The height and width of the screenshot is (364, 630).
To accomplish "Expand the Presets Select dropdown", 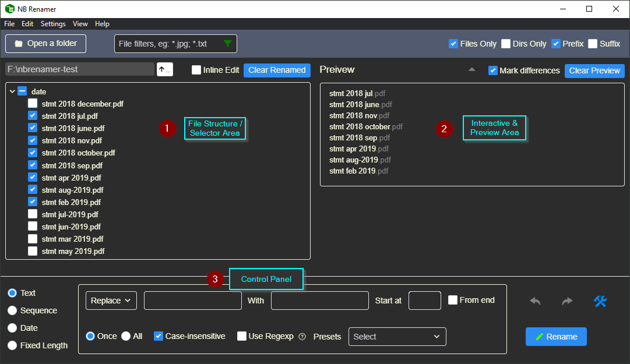I will click(397, 337).
